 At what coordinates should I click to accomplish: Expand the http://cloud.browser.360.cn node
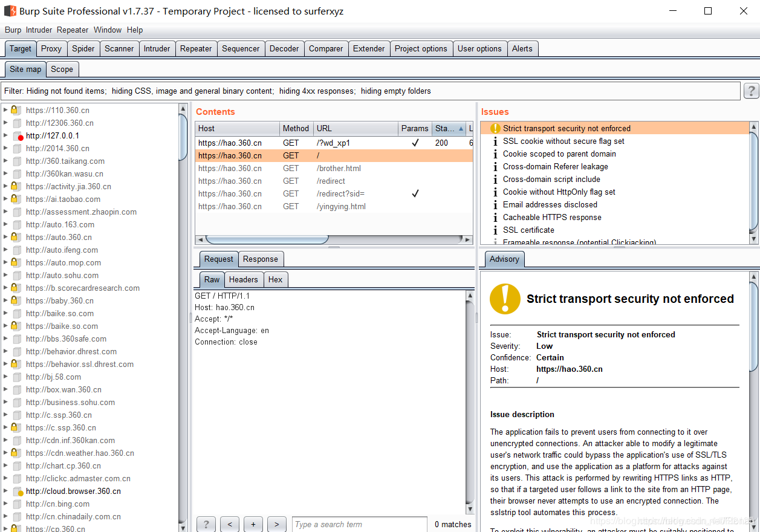click(6, 491)
